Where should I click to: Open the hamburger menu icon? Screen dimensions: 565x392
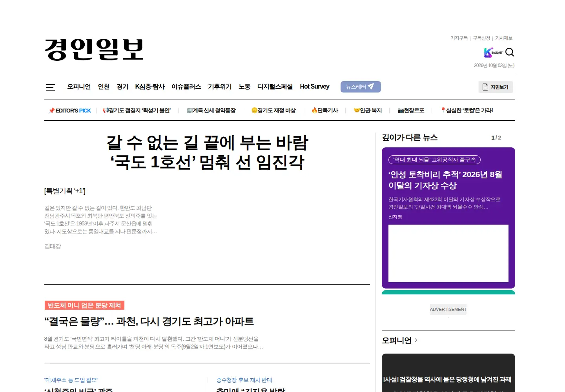point(51,87)
